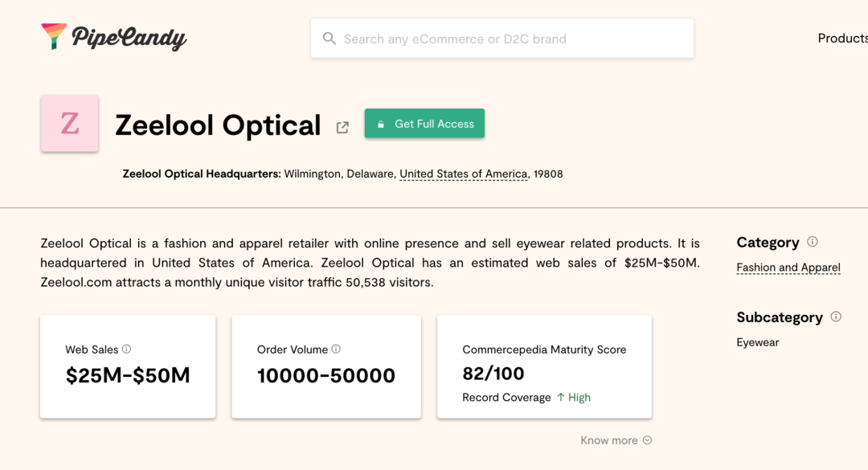868x470 pixels.
Task: Open the Products menu item
Action: coord(842,39)
